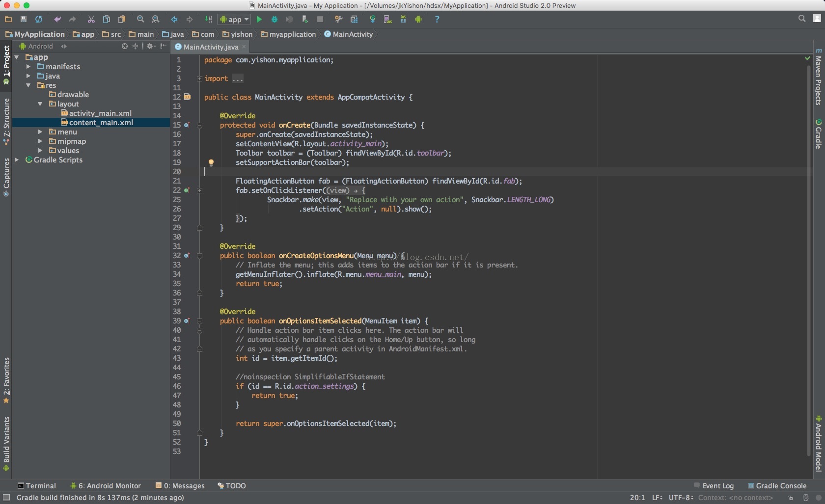Open the TODO tool window

(x=232, y=486)
